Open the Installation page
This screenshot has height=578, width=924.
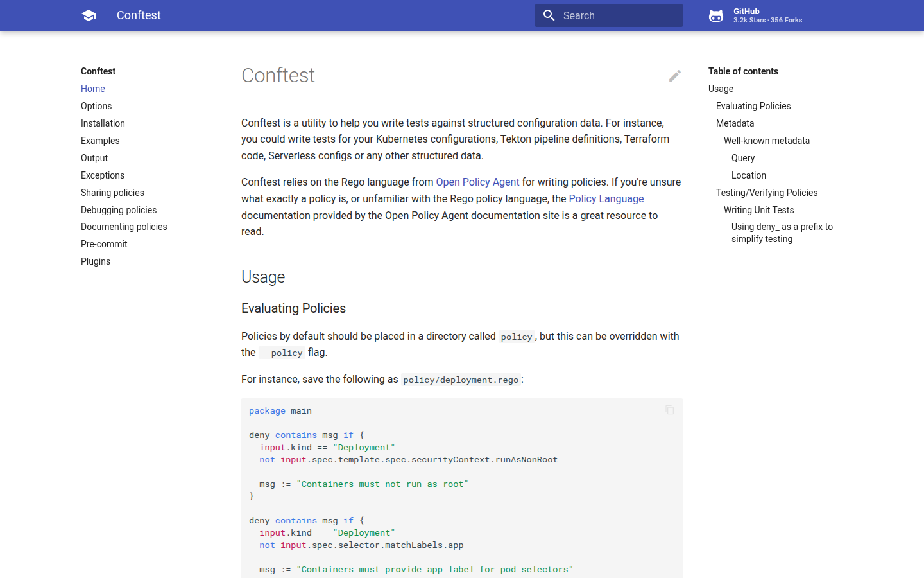103,123
